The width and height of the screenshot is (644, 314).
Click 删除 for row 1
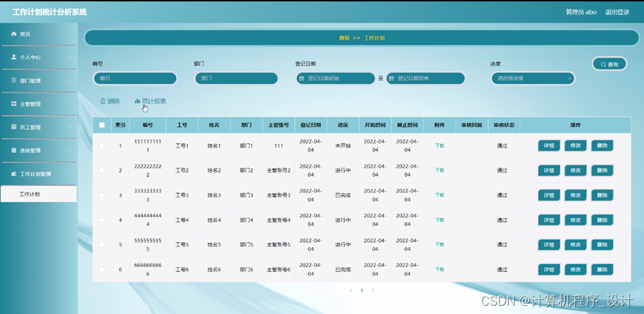tap(602, 146)
